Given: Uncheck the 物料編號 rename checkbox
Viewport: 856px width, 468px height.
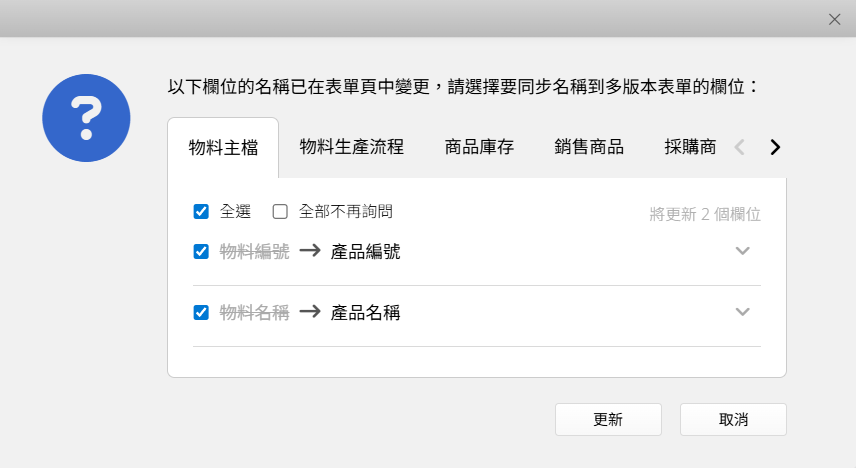Looking at the screenshot, I should coord(201,251).
